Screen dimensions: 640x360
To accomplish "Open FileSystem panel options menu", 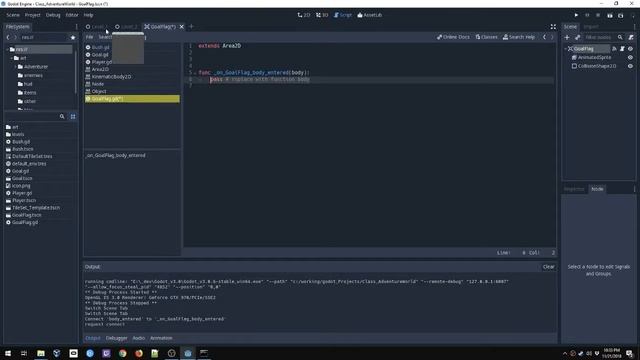I will [x=76, y=27].
